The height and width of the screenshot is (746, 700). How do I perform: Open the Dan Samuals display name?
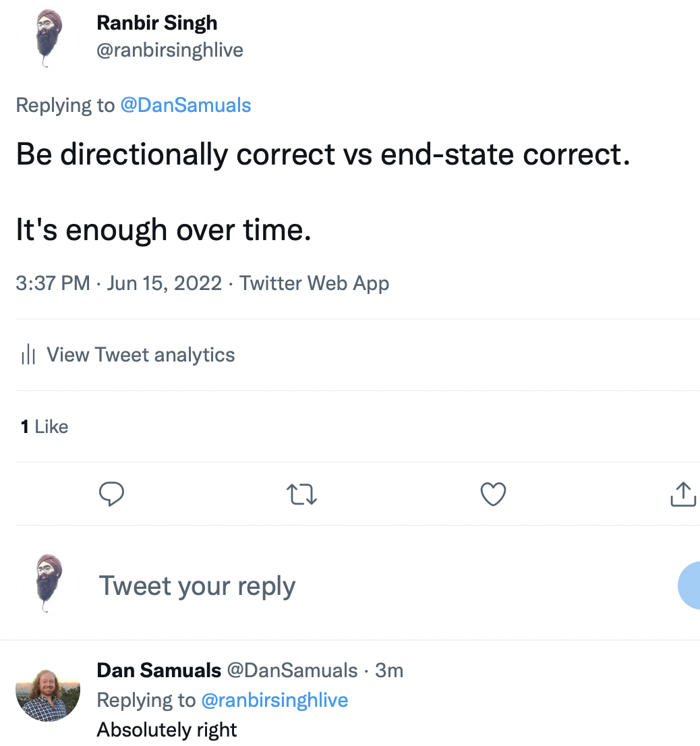click(159, 670)
